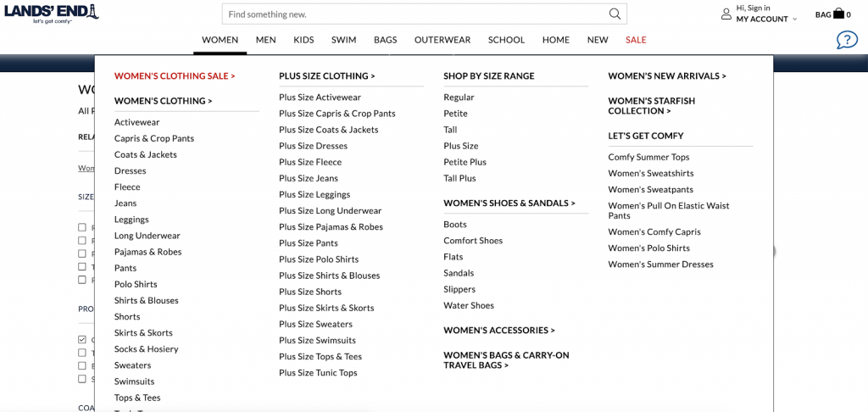Open Women's Starfish Collection

point(652,106)
